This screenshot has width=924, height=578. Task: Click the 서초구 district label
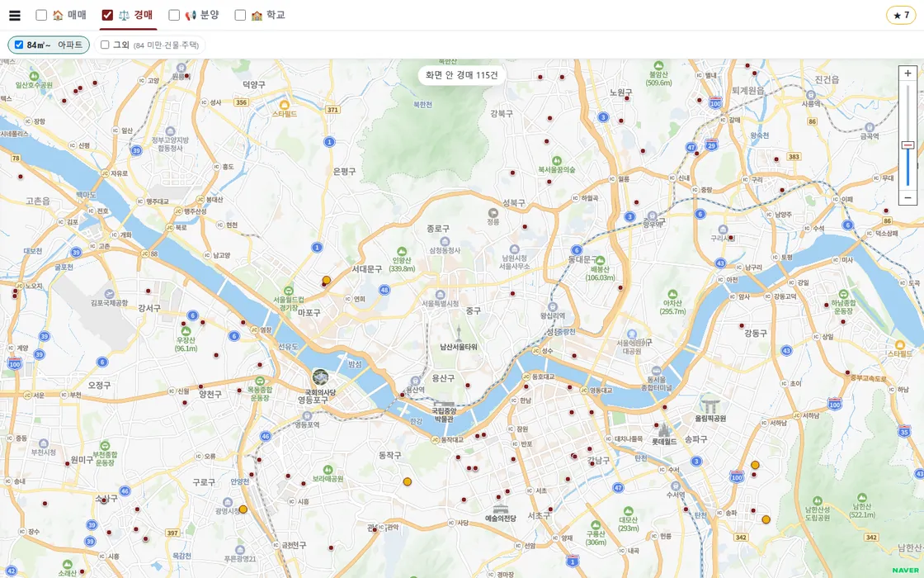pyautogui.click(x=539, y=515)
